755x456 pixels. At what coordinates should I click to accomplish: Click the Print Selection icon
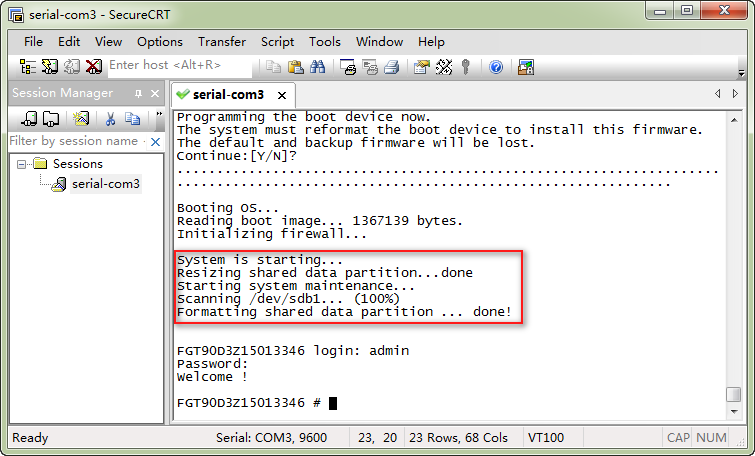(x=370, y=67)
